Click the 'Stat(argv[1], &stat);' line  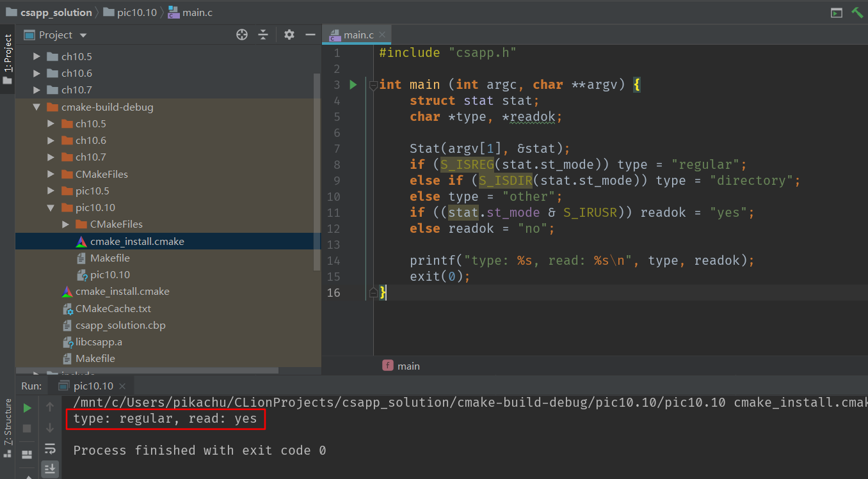click(x=490, y=148)
